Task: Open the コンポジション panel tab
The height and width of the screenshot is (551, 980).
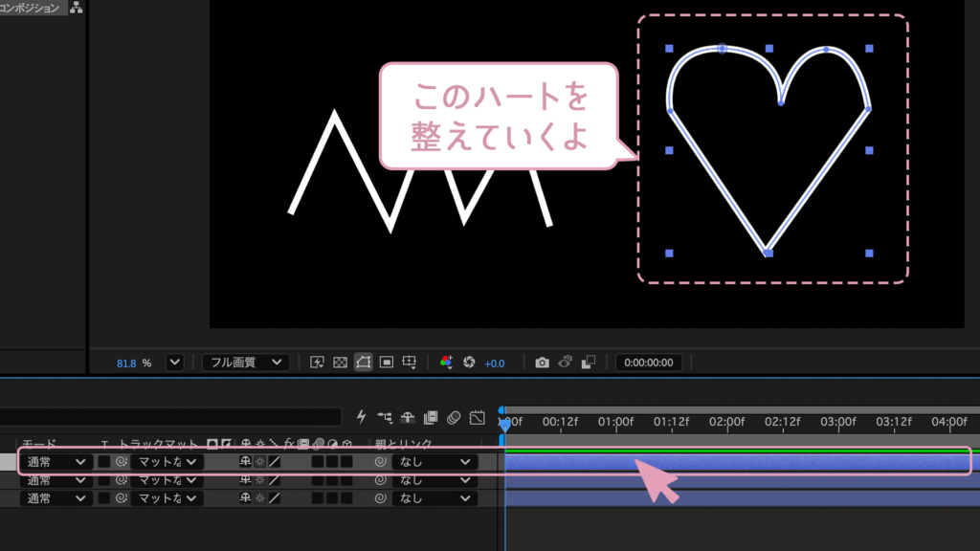Action: pyautogui.click(x=30, y=8)
